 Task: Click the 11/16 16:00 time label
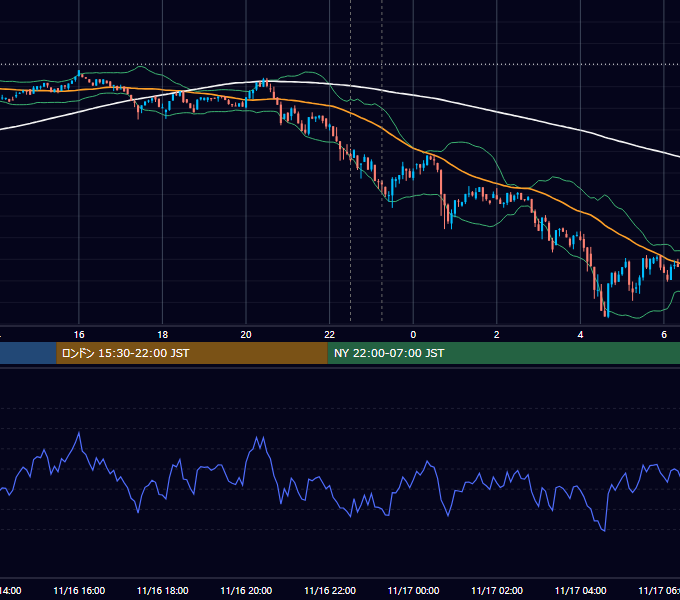(x=79, y=590)
